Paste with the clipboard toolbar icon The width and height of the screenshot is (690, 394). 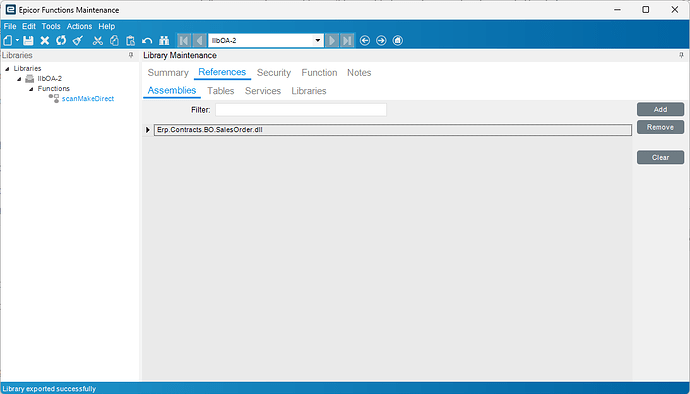131,41
